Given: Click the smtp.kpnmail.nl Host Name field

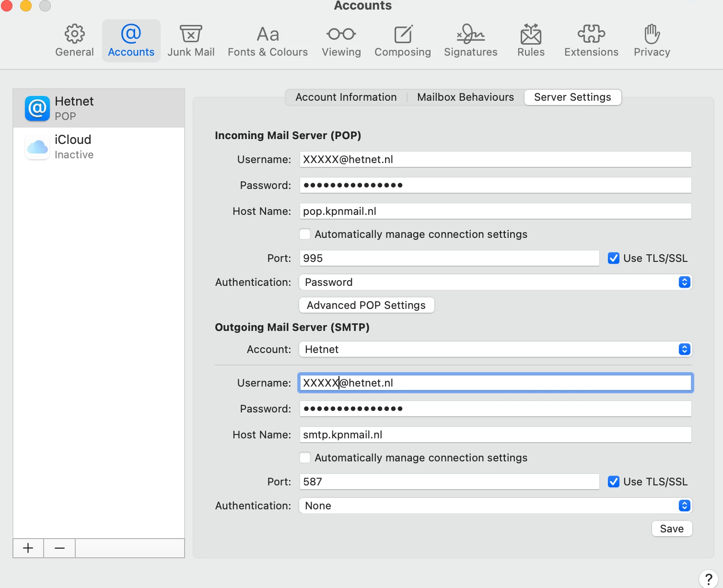Looking at the screenshot, I should click(x=495, y=435).
